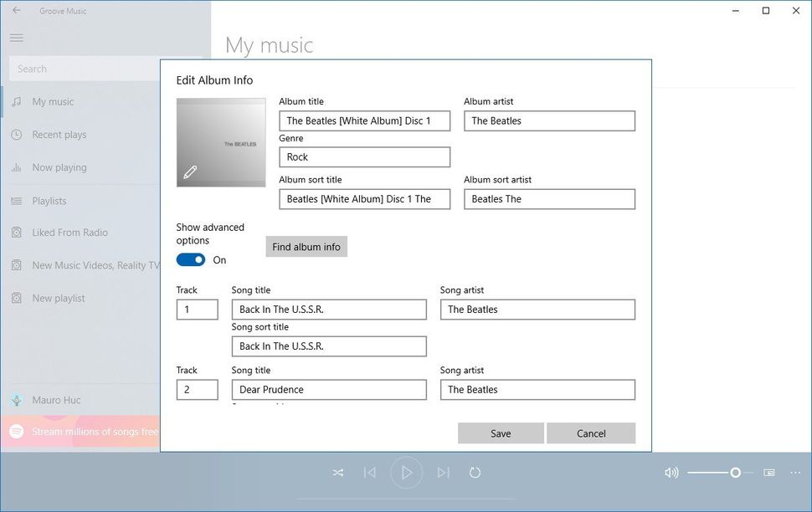Click the pencil icon on album art
The image size is (812, 512).
click(x=190, y=172)
